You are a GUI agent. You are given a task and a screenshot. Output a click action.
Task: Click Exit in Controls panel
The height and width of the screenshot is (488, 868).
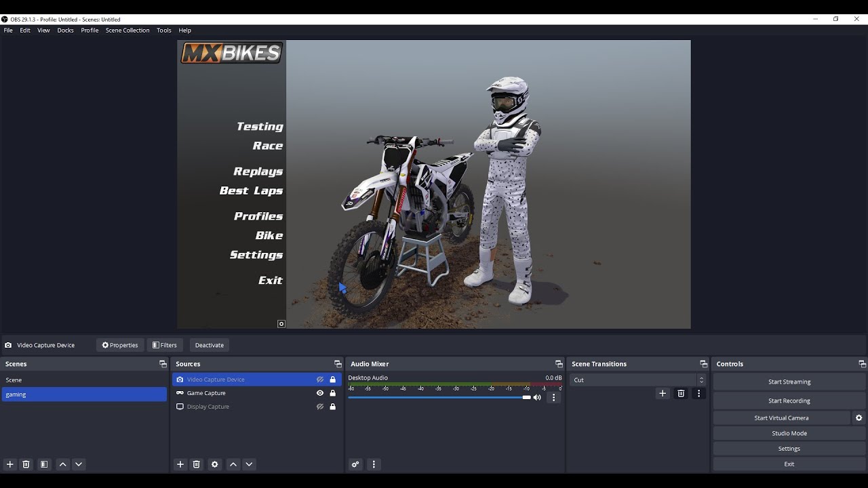789,464
